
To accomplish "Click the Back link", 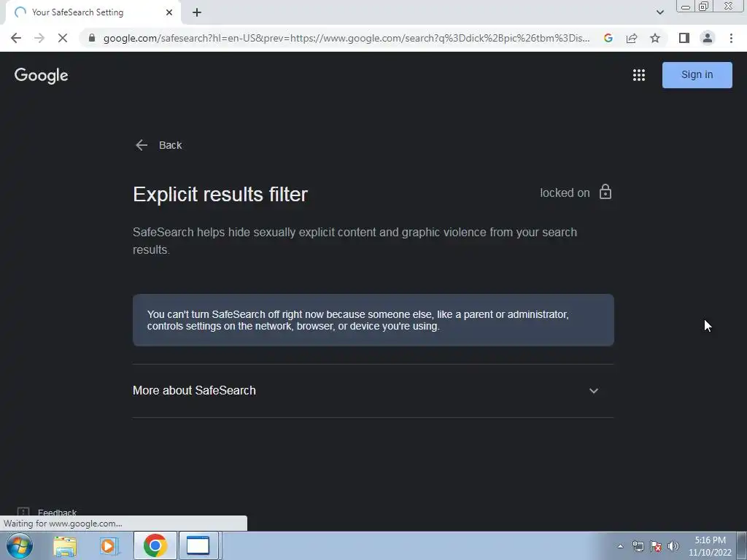I will (x=170, y=145).
